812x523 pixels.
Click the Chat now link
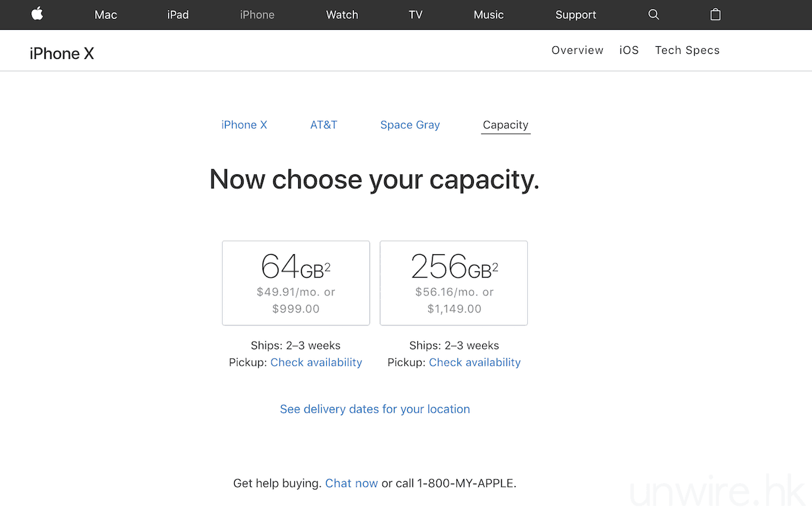pos(351,484)
